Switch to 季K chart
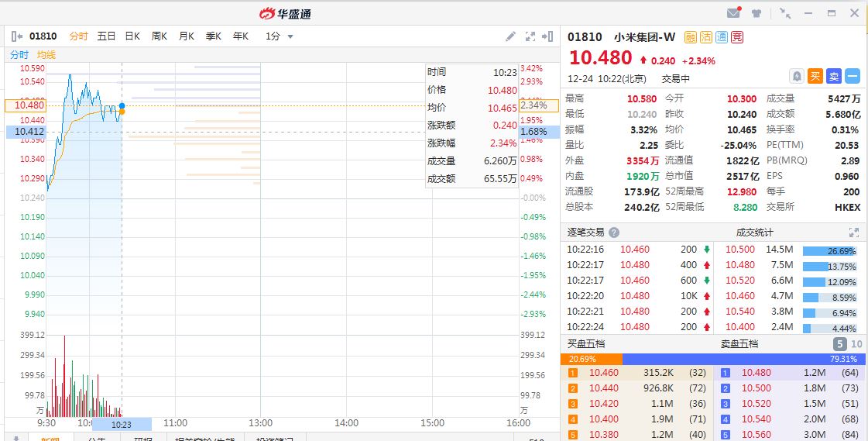Viewport: 868px width, 441px height. (x=214, y=36)
